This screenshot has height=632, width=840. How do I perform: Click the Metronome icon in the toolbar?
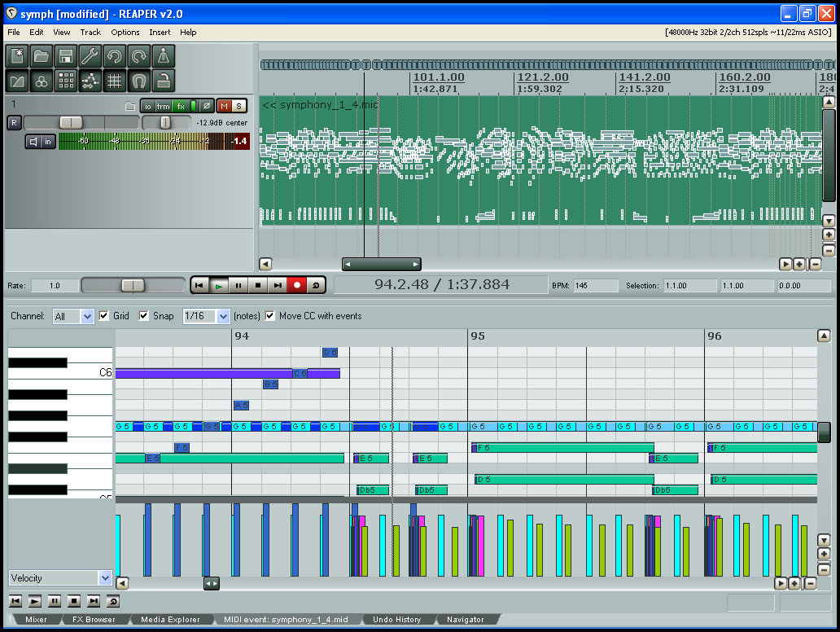pyautogui.click(x=164, y=55)
